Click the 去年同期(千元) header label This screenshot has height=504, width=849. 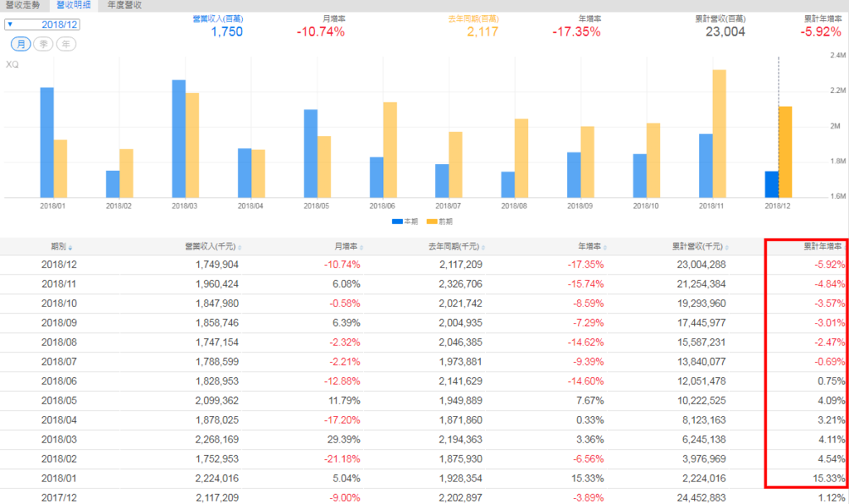[454, 246]
